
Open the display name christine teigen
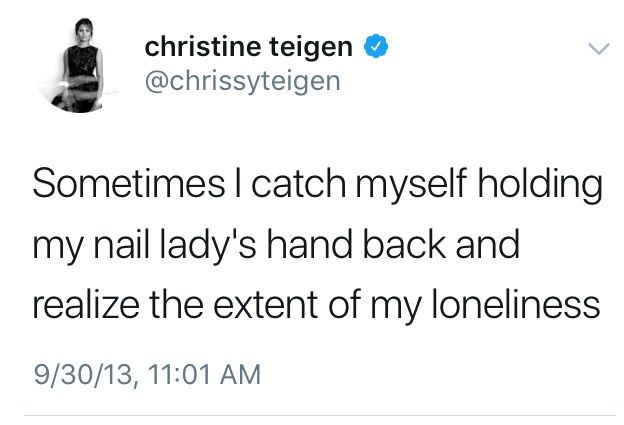[x=248, y=47]
